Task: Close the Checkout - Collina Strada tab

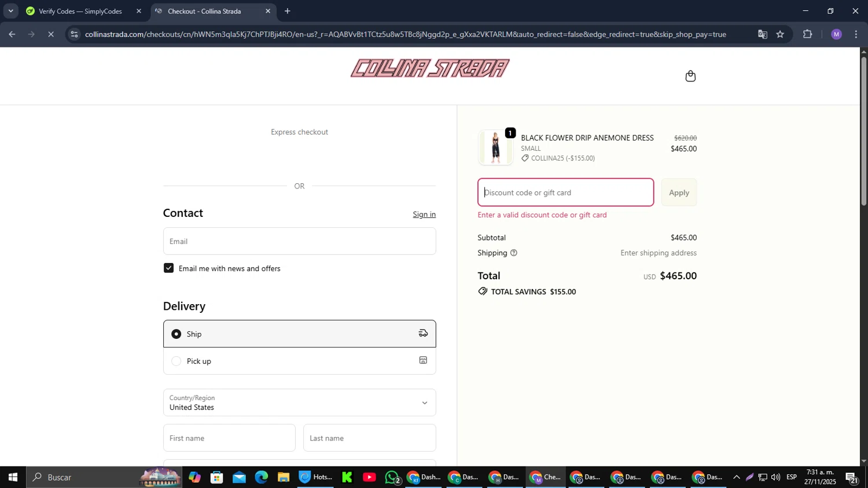Action: click(267, 11)
